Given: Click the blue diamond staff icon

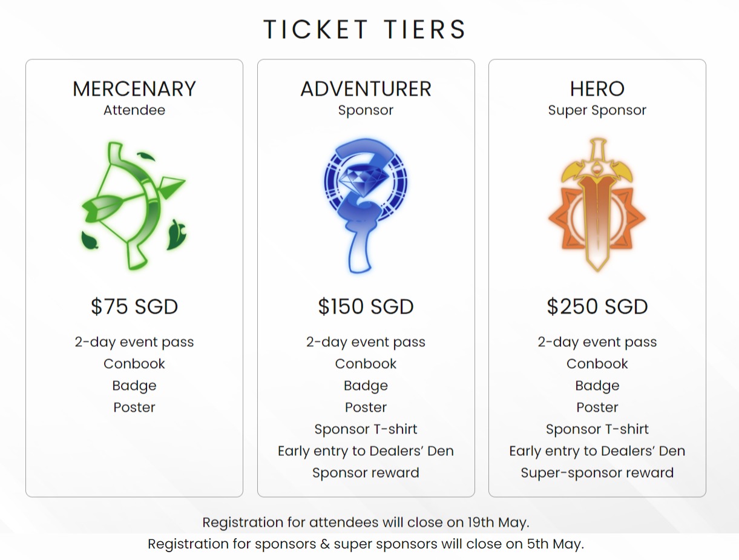Looking at the screenshot, I should pos(366,205).
